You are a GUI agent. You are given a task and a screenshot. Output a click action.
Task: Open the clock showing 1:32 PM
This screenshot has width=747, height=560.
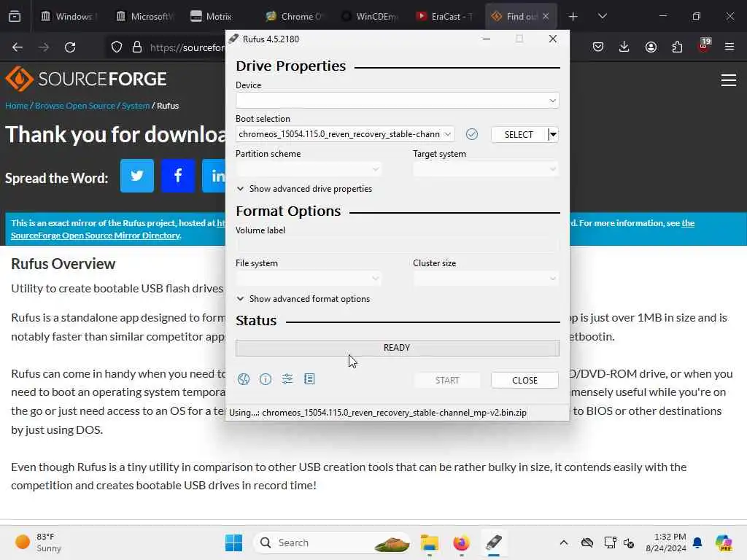[x=666, y=542]
